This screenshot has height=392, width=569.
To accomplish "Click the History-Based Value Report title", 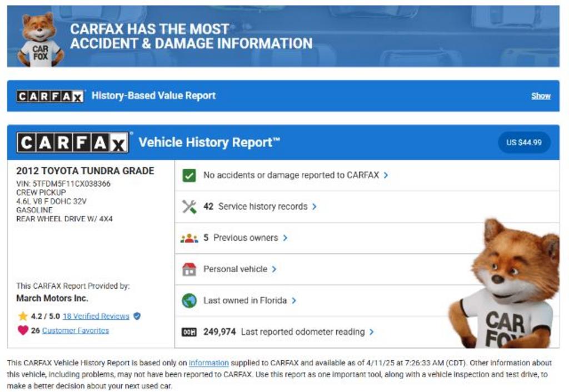I will (153, 96).
